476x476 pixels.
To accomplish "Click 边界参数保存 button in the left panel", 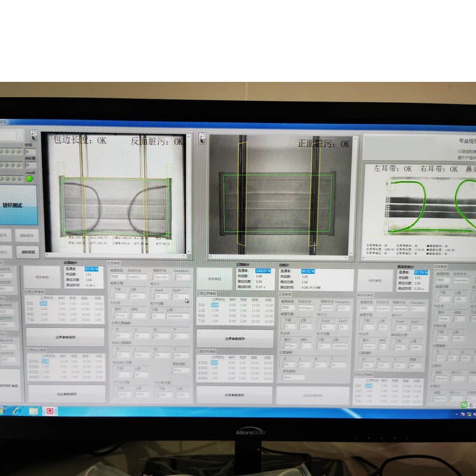I will (65, 336).
